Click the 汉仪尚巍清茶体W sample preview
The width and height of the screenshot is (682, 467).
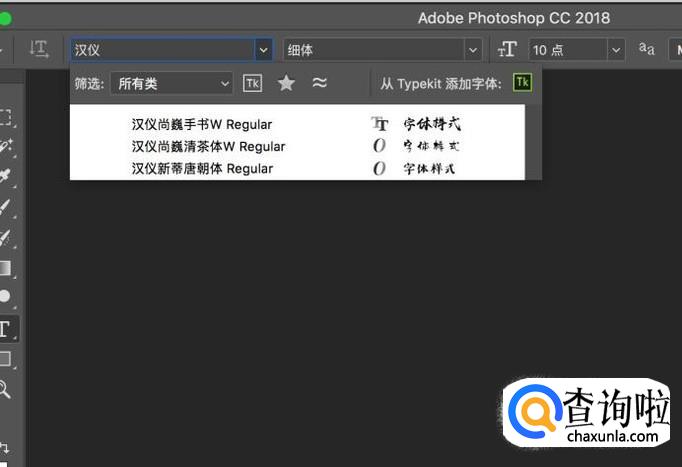[x=431, y=146]
